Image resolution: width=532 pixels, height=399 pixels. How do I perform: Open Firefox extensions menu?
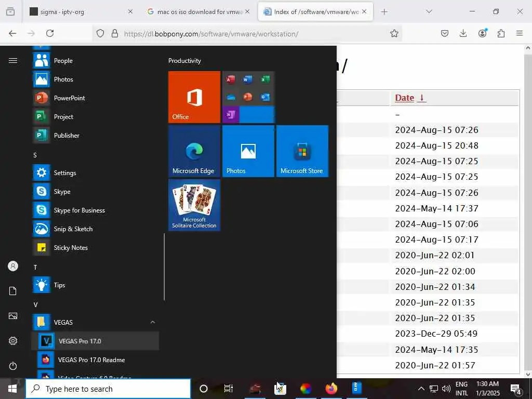tap(501, 33)
